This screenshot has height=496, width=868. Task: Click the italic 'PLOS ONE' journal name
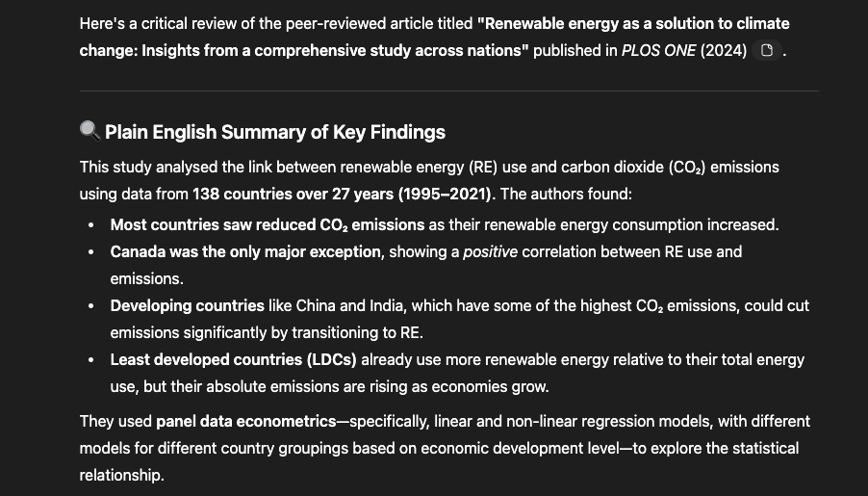point(658,50)
